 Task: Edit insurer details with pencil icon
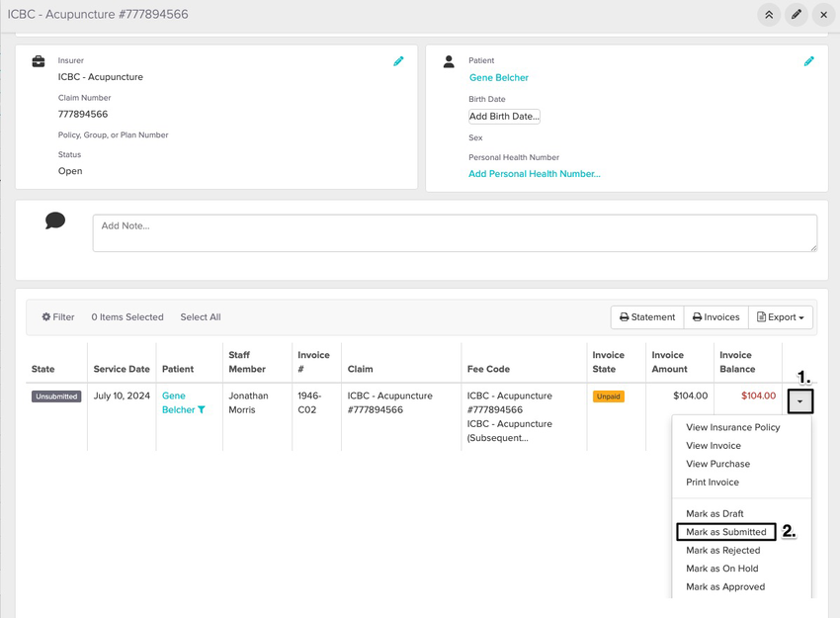click(x=398, y=61)
